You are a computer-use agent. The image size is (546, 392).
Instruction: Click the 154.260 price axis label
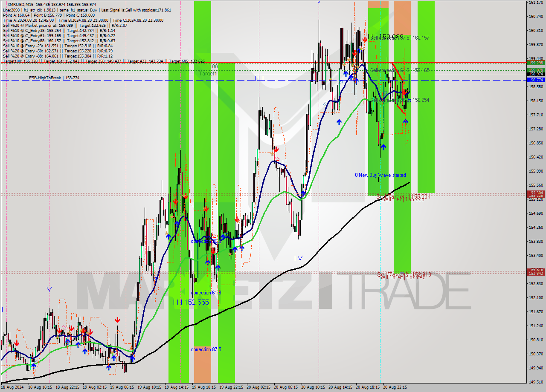(536, 228)
